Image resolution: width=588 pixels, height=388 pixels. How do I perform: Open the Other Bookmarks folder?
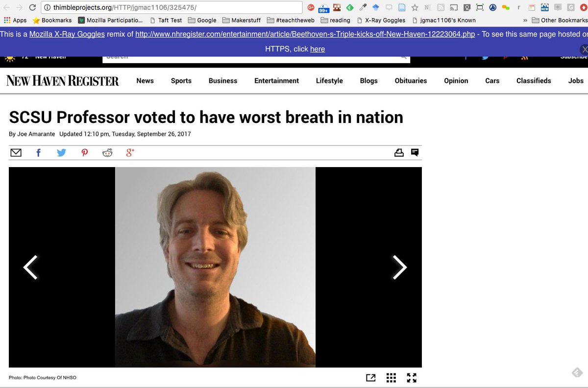[x=559, y=20]
